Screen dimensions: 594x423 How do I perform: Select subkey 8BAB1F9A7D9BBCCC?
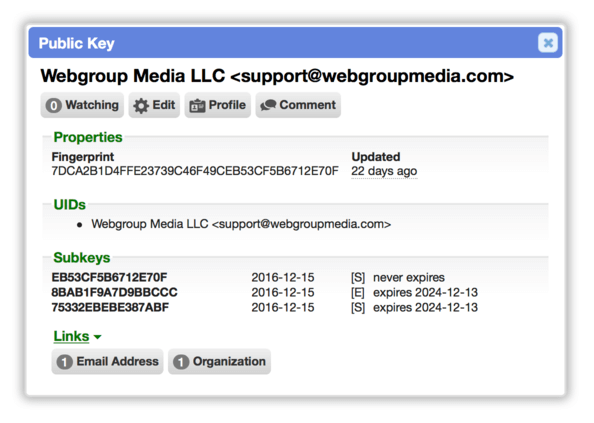[114, 292]
